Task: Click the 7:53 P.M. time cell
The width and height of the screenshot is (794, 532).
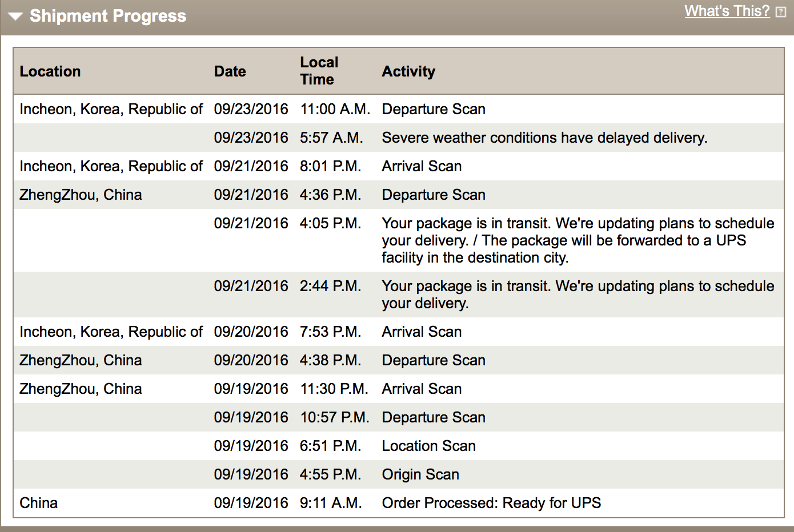Action: coord(330,332)
